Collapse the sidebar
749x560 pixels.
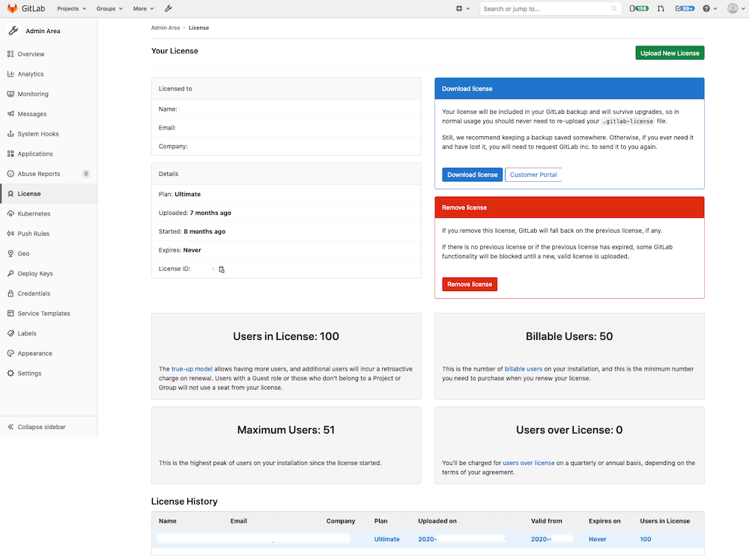41,427
